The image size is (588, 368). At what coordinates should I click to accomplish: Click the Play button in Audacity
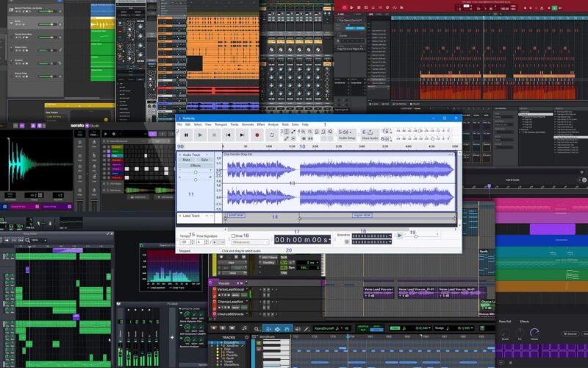click(x=200, y=135)
